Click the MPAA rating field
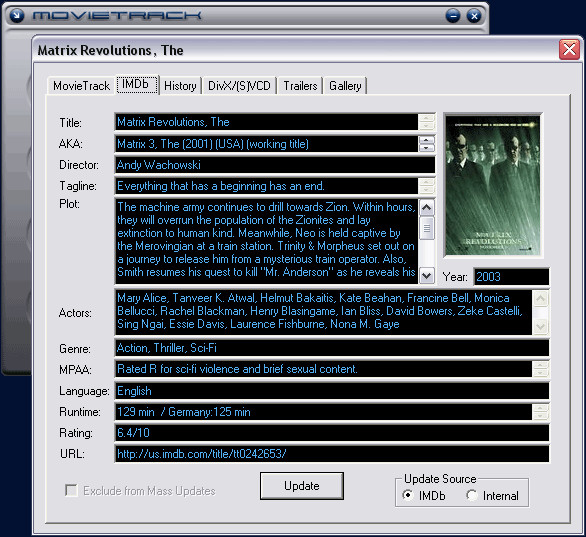 pyautogui.click(x=323, y=369)
